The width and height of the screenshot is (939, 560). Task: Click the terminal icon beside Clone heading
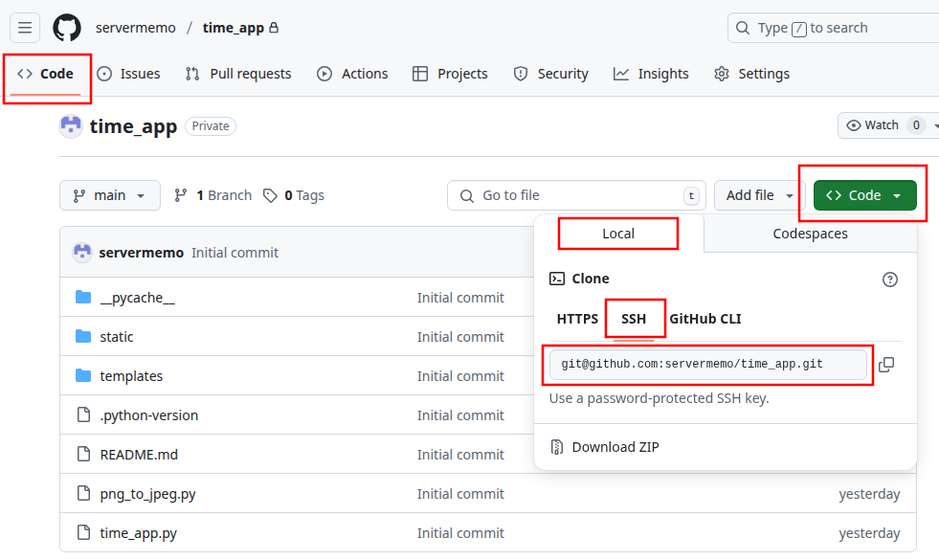(x=557, y=279)
